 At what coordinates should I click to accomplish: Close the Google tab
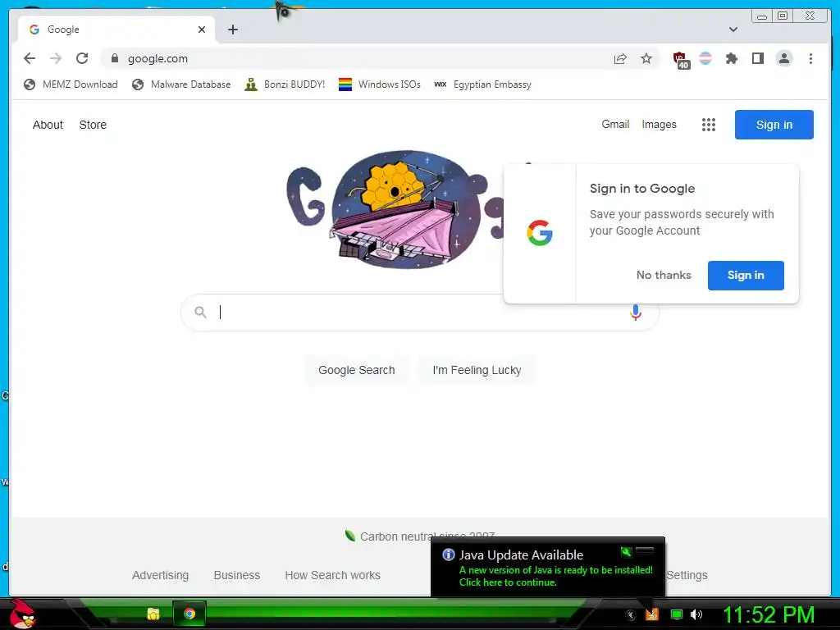(202, 30)
